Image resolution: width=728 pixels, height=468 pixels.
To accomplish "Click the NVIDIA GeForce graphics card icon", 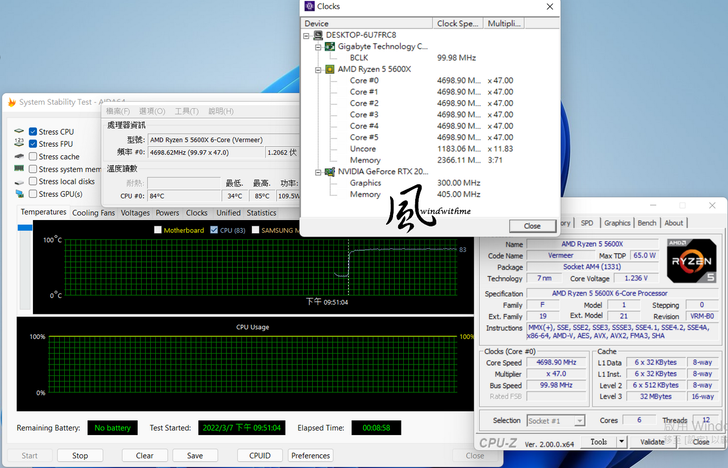I will pos(329,172).
